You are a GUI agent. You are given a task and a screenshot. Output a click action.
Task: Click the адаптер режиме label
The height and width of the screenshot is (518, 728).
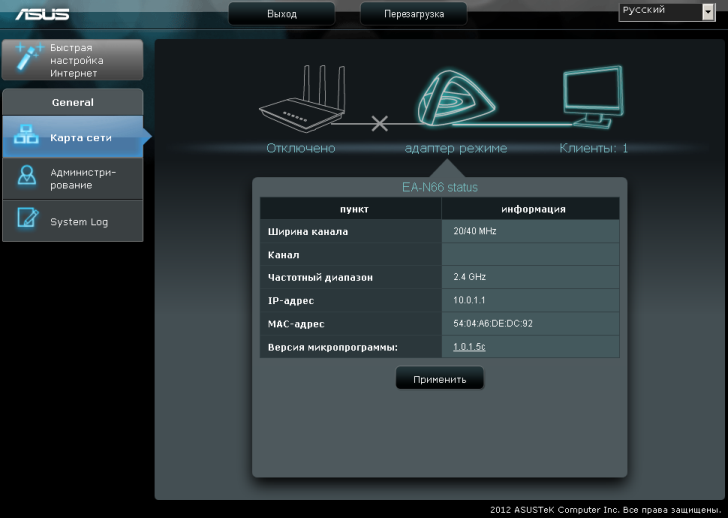pyautogui.click(x=455, y=148)
